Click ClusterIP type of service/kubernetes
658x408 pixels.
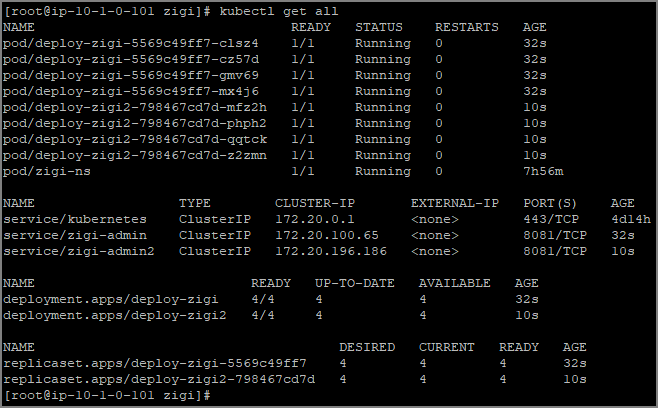click(215, 219)
